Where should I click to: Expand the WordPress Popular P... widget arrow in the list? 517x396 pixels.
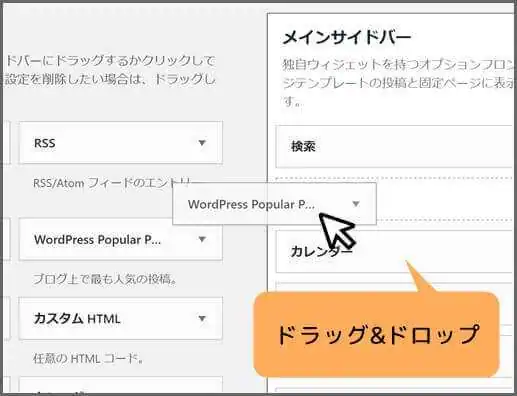click(x=202, y=239)
